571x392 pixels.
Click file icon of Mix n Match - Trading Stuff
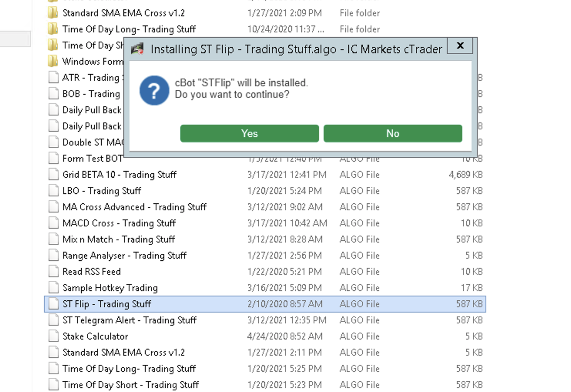54,239
